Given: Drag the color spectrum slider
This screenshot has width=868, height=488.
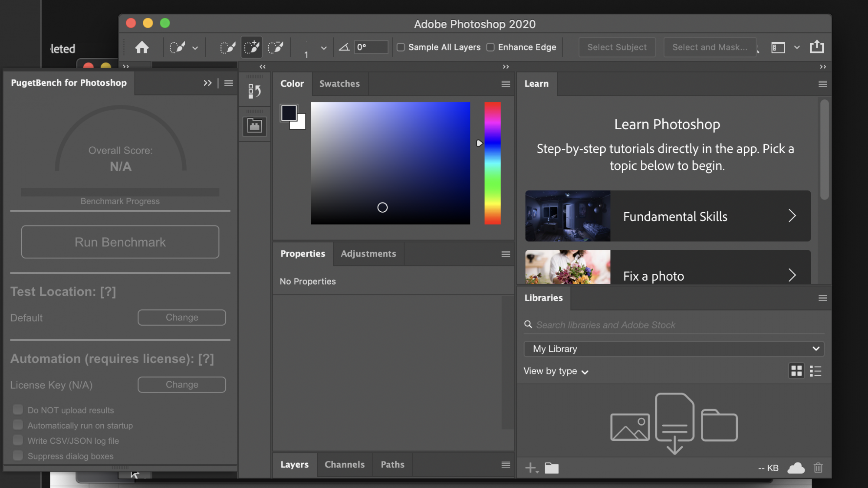Looking at the screenshot, I should point(479,142).
